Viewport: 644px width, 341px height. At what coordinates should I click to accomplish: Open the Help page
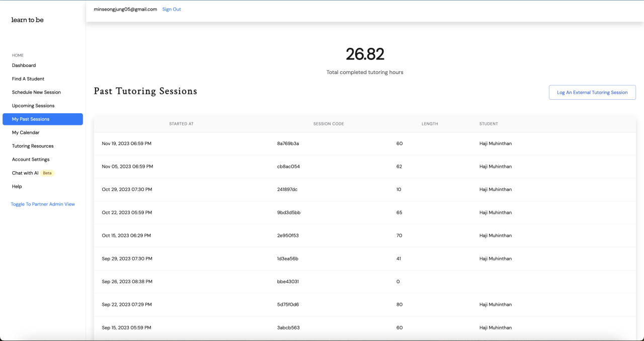(x=17, y=186)
